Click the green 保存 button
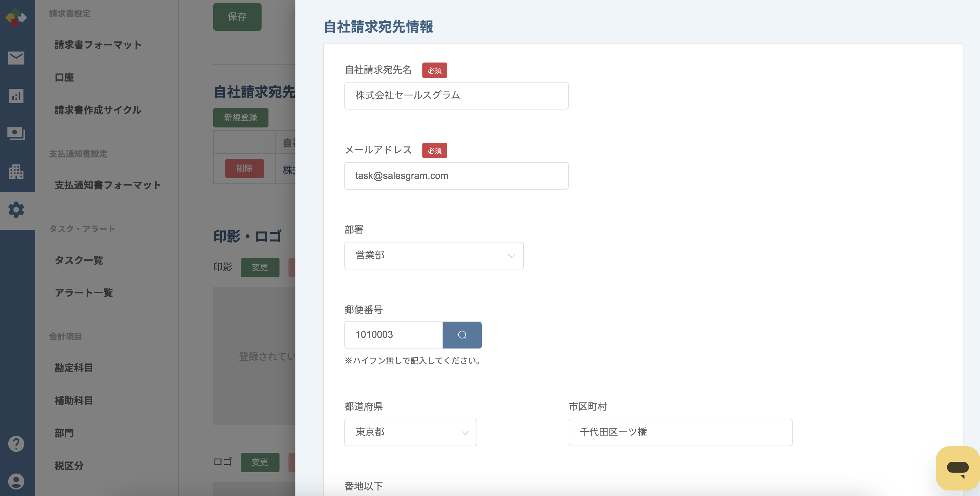 (237, 17)
